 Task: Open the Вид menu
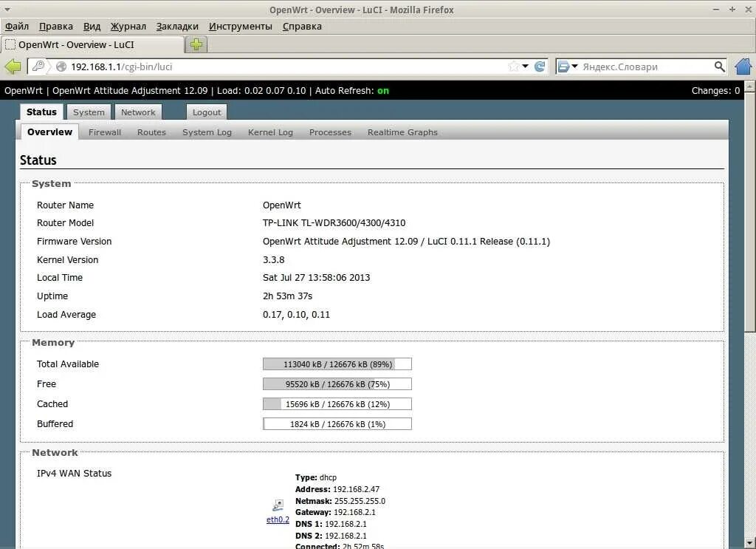tap(92, 27)
